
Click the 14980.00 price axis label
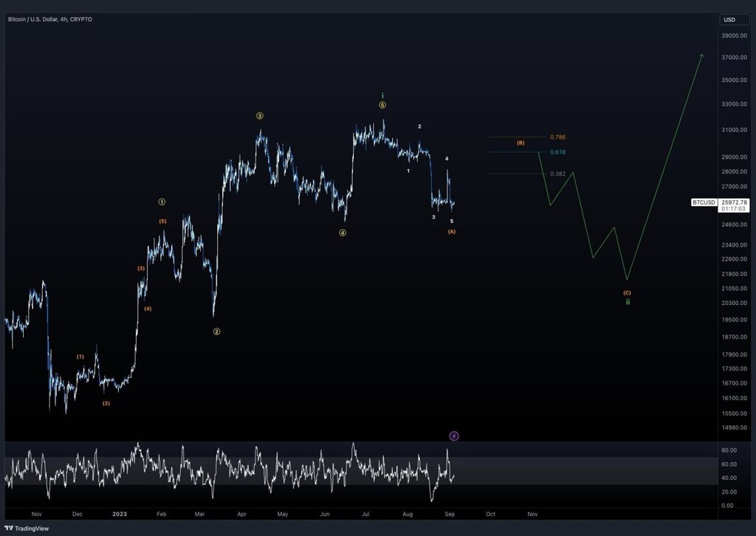pos(735,428)
